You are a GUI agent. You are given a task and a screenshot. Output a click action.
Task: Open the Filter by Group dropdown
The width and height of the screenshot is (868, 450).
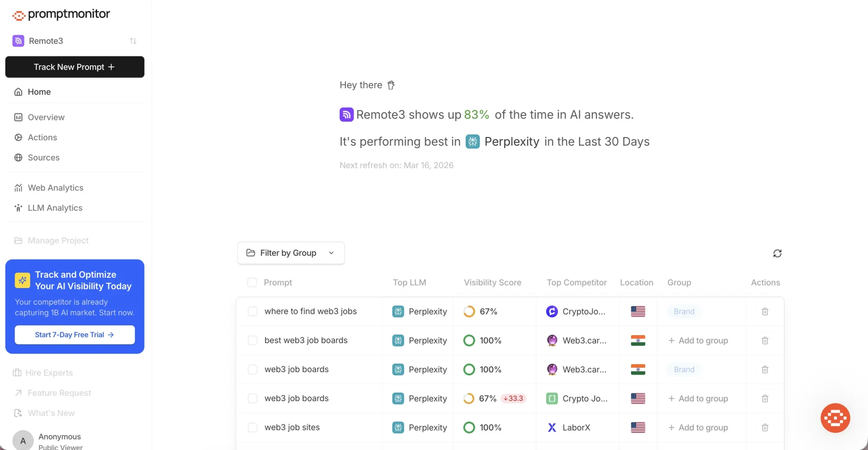[x=290, y=253]
